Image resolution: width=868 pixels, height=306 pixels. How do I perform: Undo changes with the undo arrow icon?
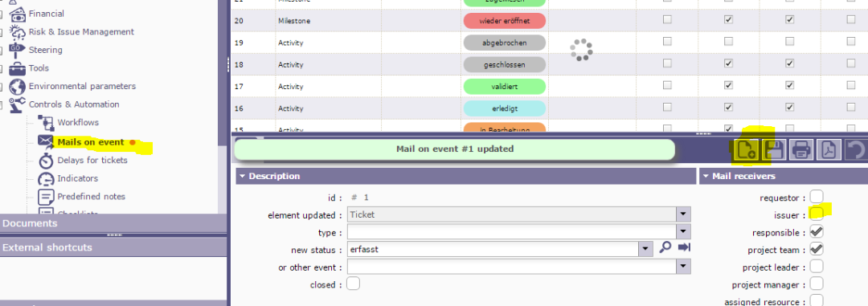(858, 149)
